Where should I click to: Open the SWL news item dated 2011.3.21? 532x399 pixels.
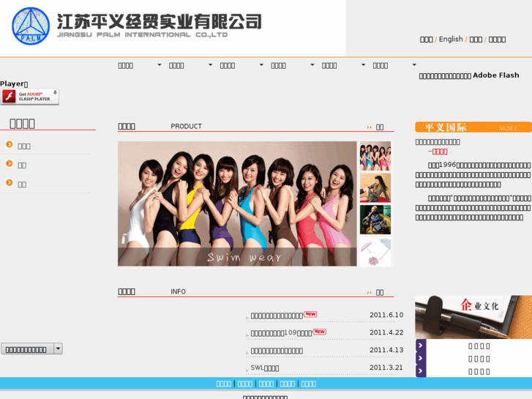265,368
